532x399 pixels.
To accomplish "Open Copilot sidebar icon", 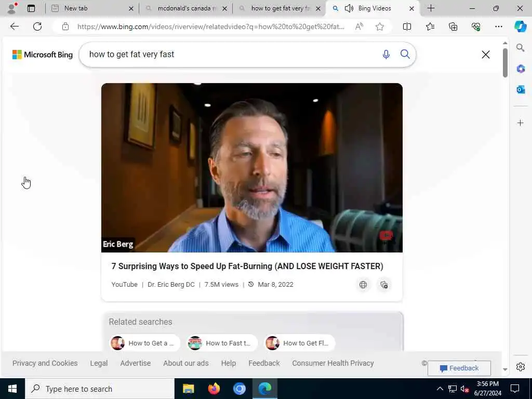I will [520, 26].
